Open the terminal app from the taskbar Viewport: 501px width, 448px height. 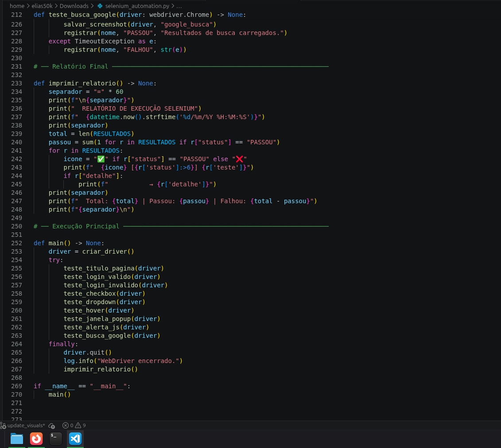(x=55, y=439)
